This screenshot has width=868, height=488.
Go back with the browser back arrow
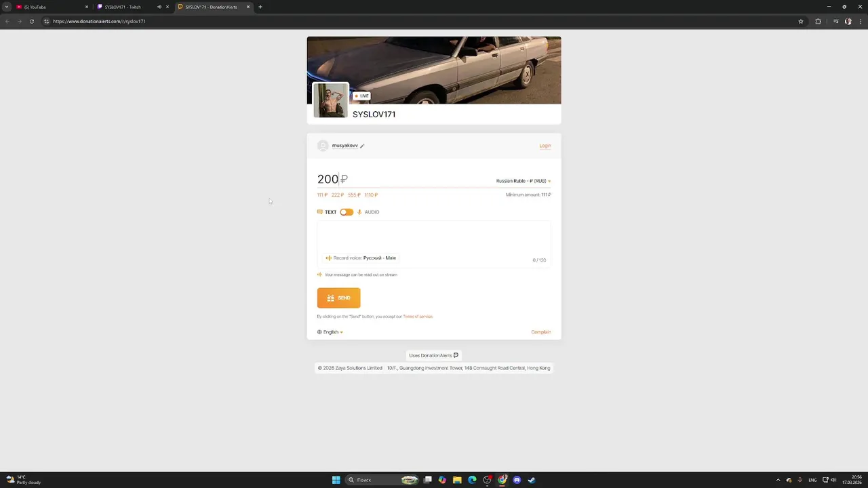click(x=7, y=21)
